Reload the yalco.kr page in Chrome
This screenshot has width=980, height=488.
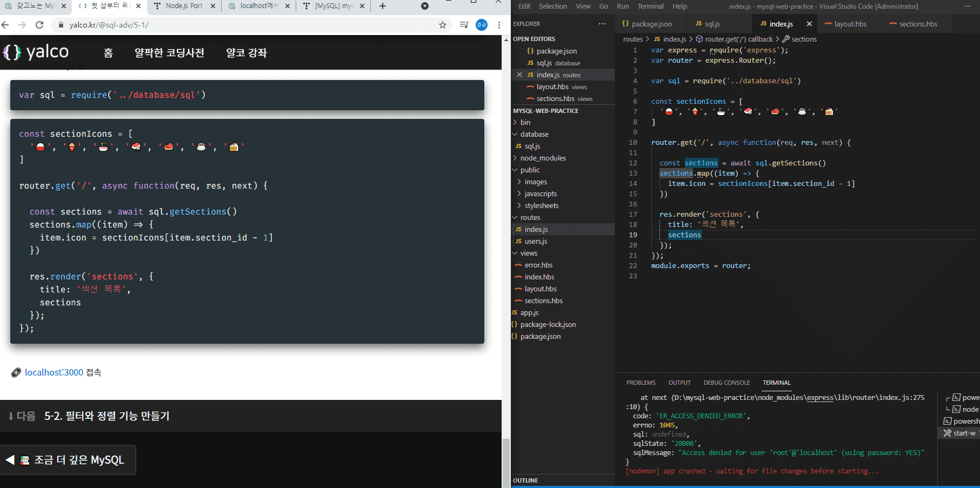point(39,25)
